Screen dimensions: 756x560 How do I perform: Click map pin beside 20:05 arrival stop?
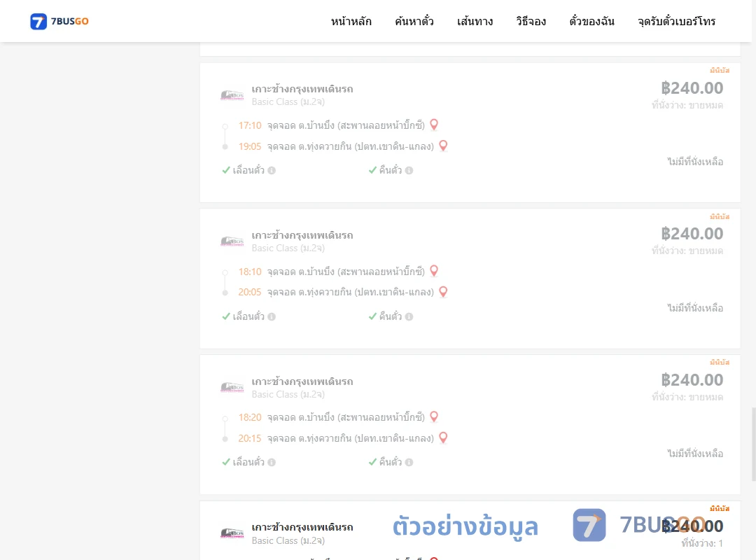click(x=443, y=292)
